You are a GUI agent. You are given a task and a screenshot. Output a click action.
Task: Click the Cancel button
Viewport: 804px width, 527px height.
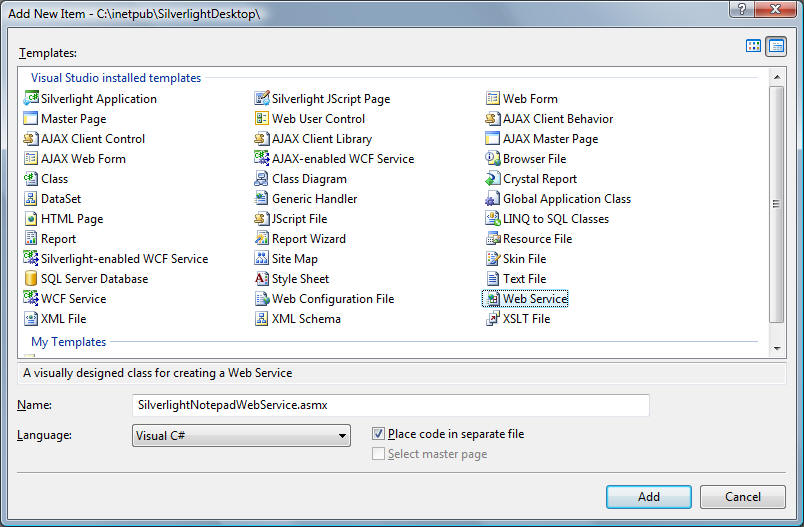[742, 497]
